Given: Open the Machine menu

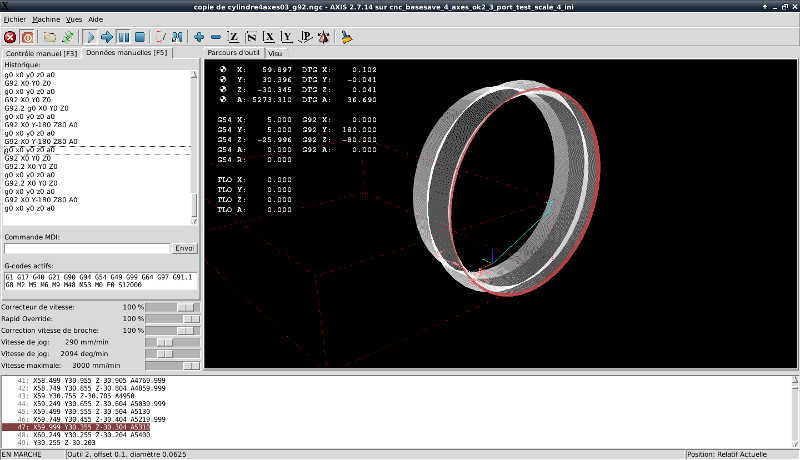Looking at the screenshot, I should point(45,19).
